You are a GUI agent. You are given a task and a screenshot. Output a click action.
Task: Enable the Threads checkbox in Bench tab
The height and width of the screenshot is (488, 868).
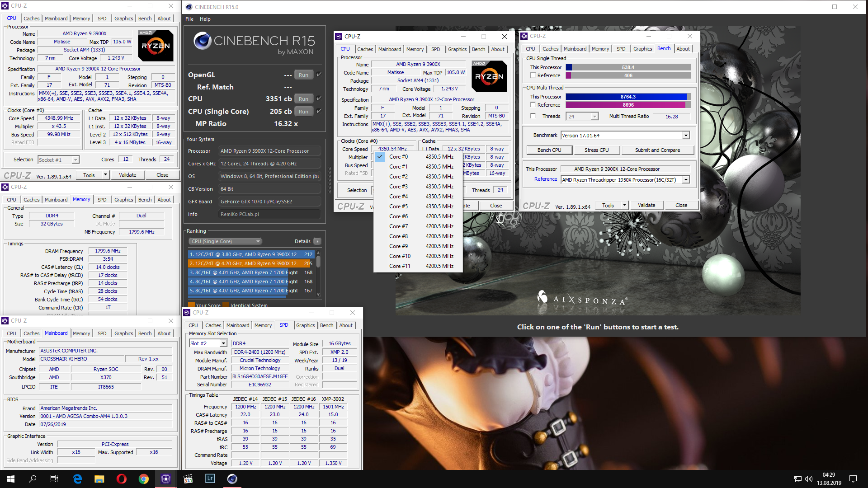[x=533, y=116]
